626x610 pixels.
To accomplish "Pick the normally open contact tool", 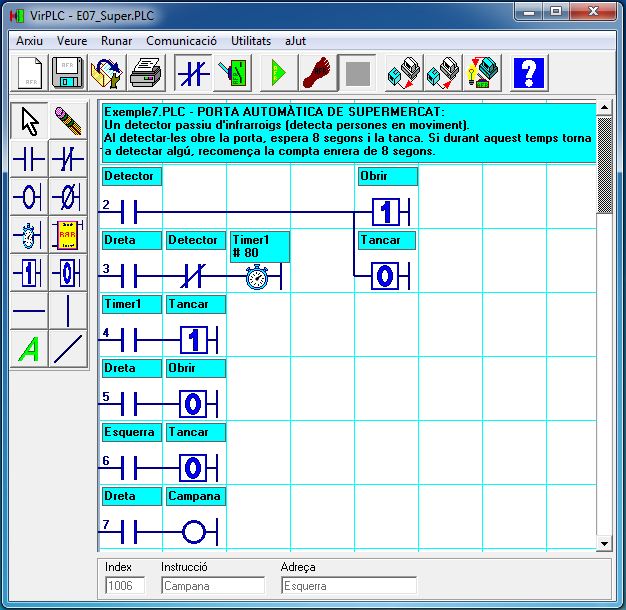I will tap(30, 159).
